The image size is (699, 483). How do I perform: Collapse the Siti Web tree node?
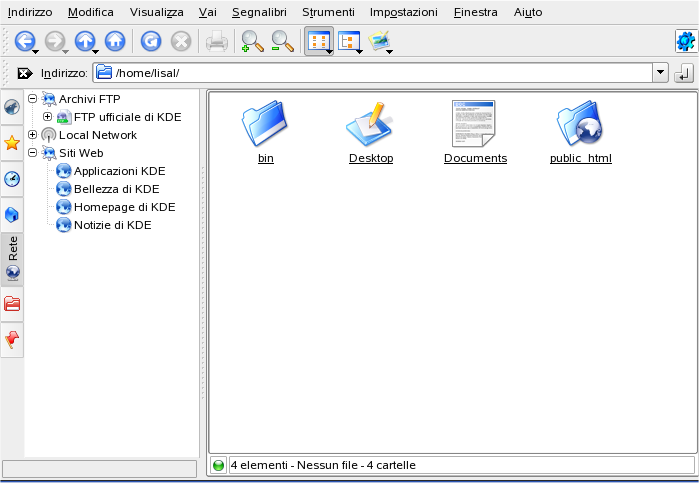coord(33,153)
